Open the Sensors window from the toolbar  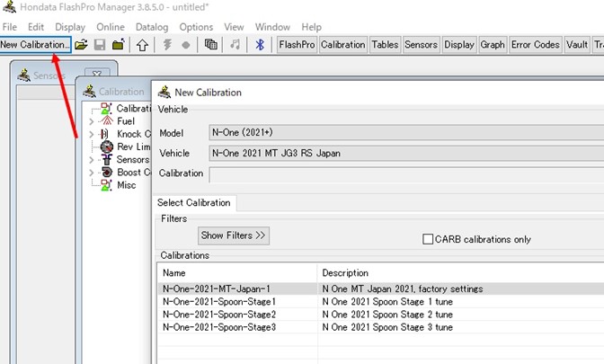(x=421, y=45)
